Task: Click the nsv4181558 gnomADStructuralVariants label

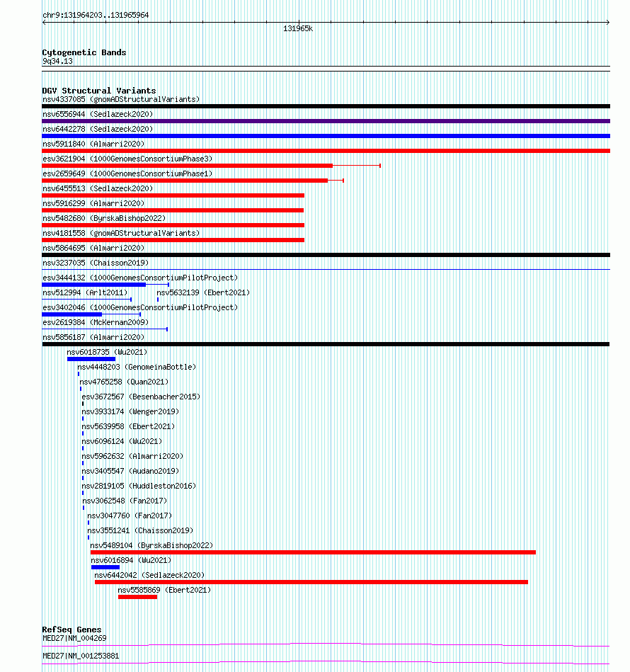Action: point(121,233)
